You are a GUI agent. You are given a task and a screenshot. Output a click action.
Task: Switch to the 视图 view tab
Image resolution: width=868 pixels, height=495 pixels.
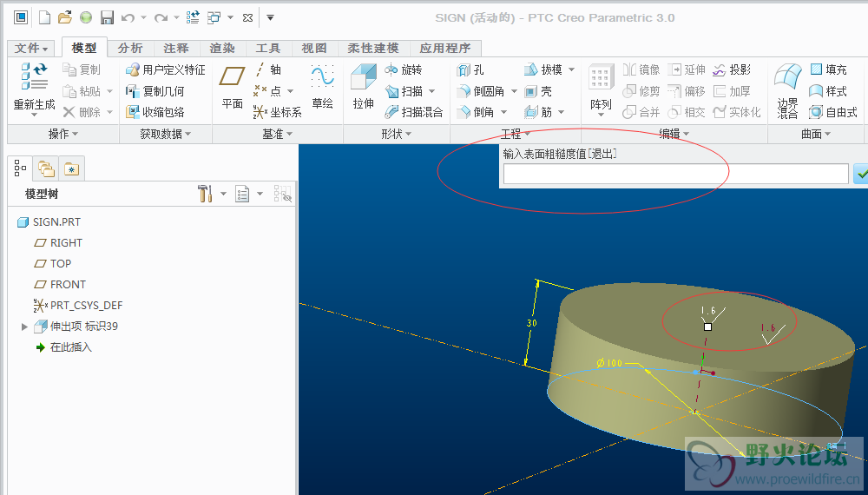[314, 48]
